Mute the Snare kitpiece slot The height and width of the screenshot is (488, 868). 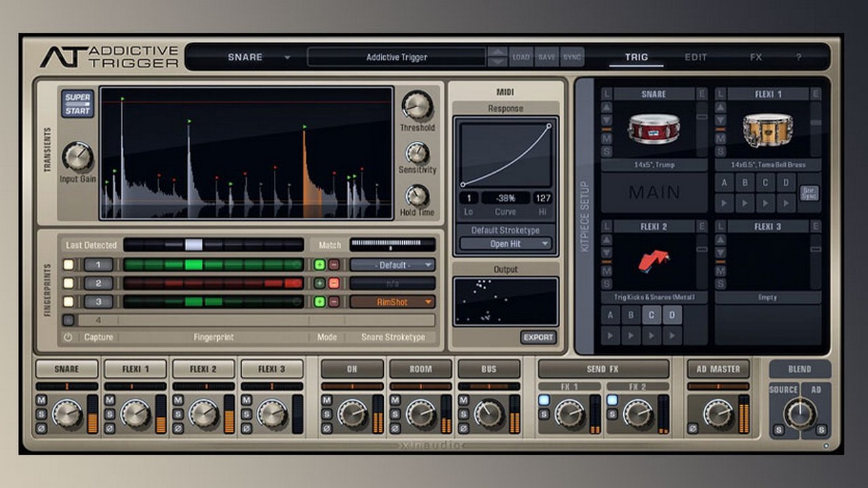[x=606, y=139]
